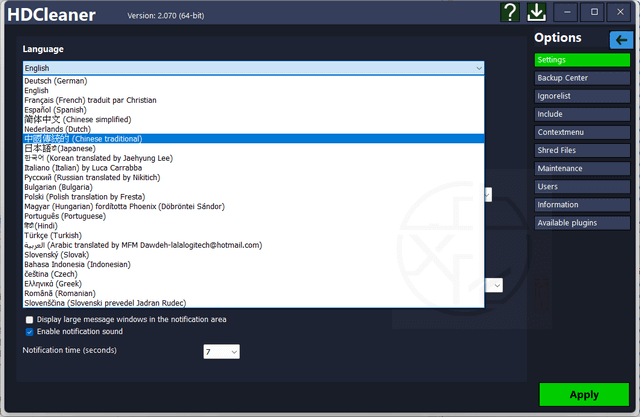Open the Include section
This screenshot has height=417, width=640.
(x=582, y=114)
